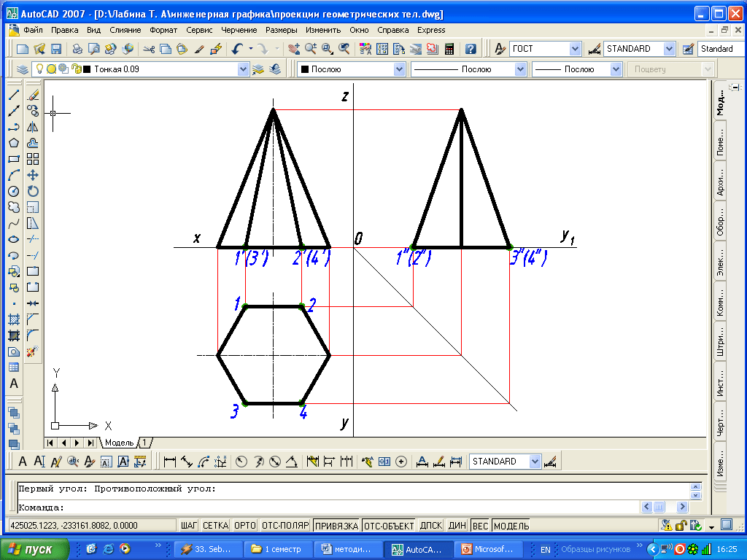747x560 pixels.
Task: Click the black layer color swatch
Action: click(88, 69)
